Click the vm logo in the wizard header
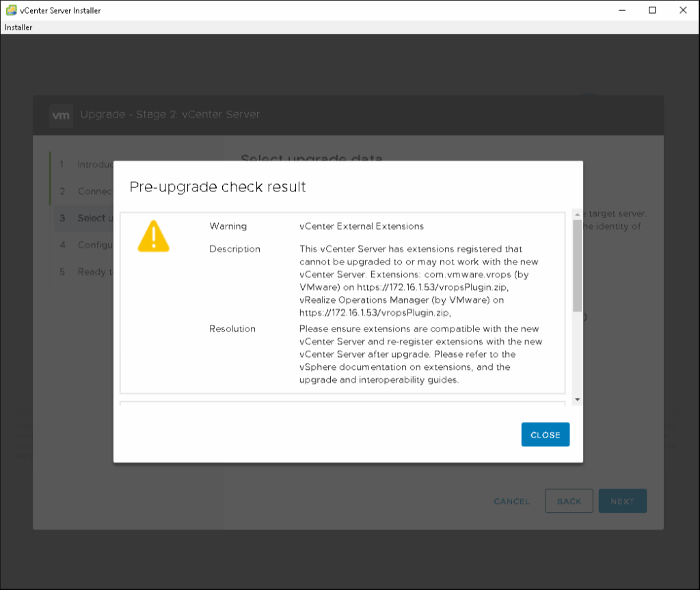The height and width of the screenshot is (590, 700). [x=61, y=115]
